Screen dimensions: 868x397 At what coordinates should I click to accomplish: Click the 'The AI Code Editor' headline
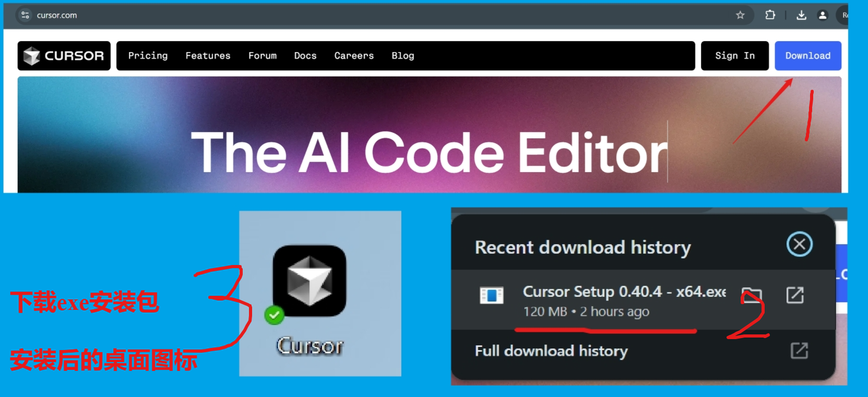pos(429,152)
